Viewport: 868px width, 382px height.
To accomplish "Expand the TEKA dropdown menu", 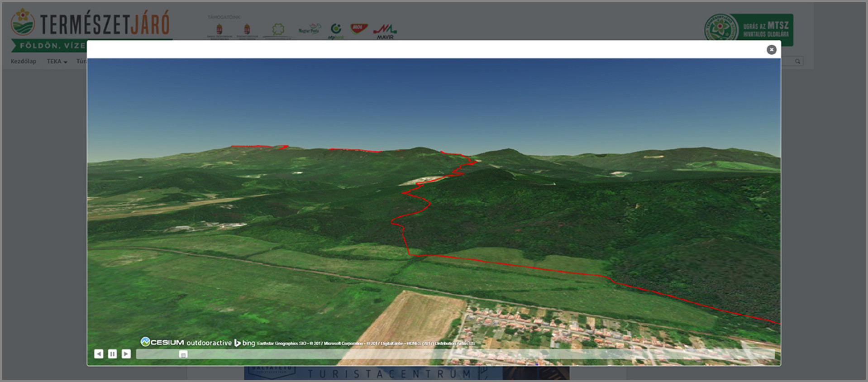I will coord(57,62).
